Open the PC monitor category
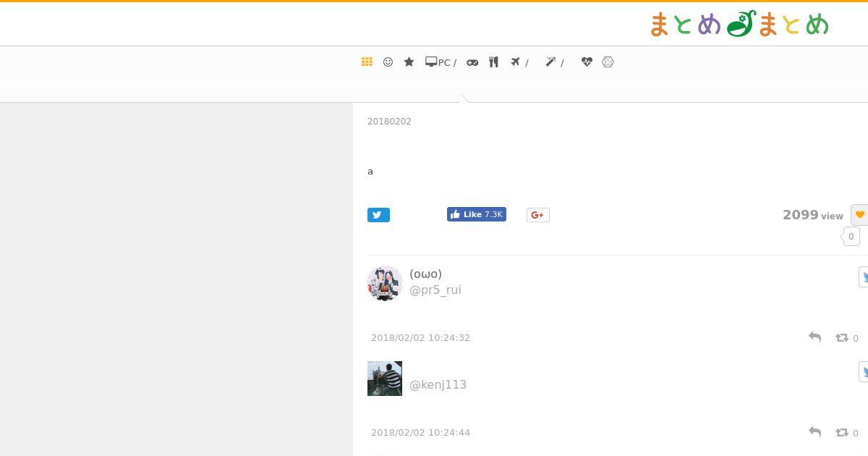868x456 pixels. click(441, 62)
